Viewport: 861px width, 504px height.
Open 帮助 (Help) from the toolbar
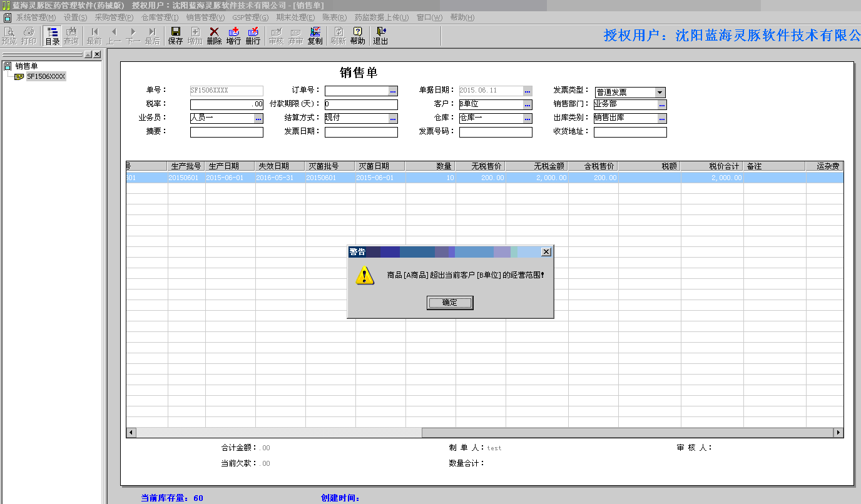pos(357,36)
